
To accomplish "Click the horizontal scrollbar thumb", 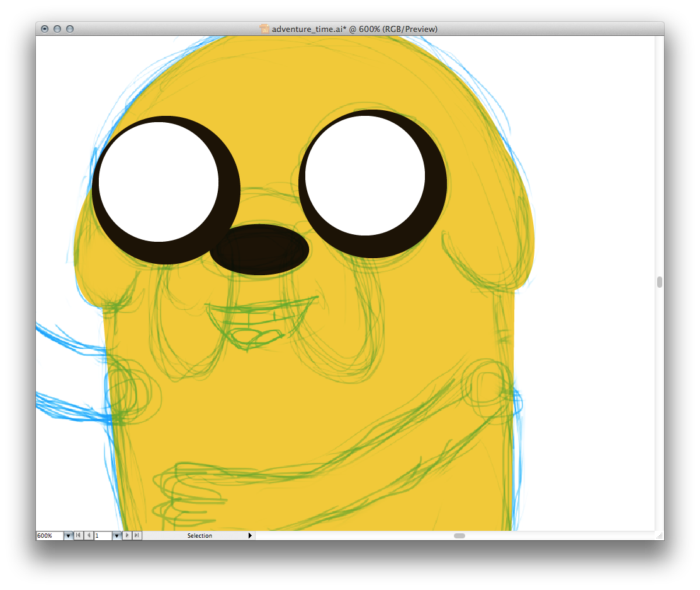I will [x=460, y=536].
